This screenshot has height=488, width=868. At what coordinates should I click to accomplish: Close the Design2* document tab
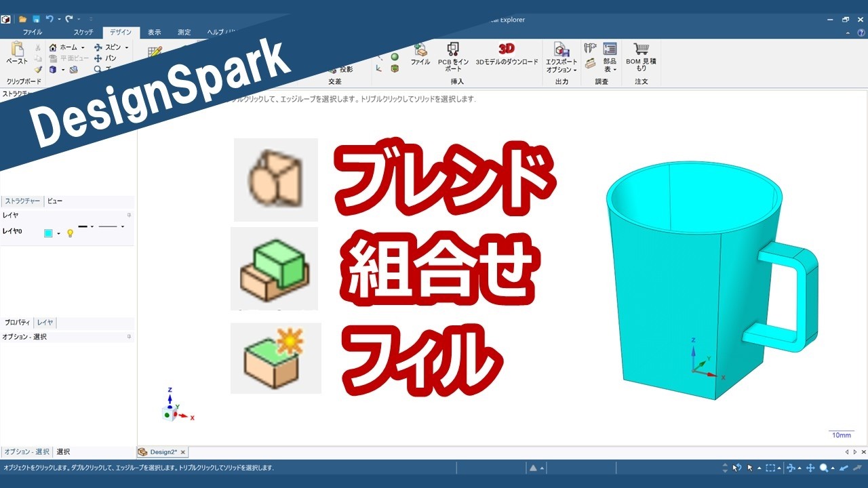(x=183, y=452)
